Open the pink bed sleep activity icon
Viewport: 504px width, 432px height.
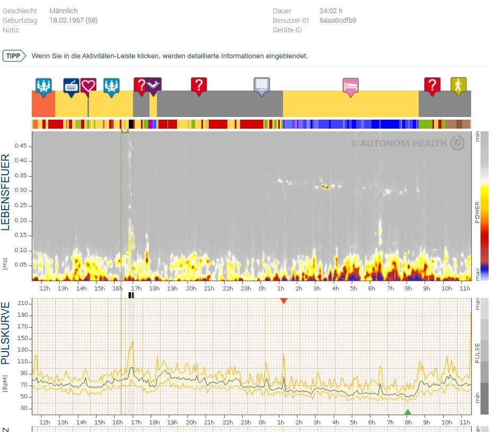350,85
